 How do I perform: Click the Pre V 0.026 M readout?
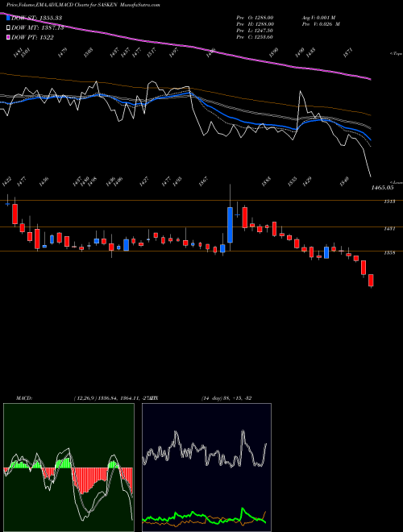[321, 24]
